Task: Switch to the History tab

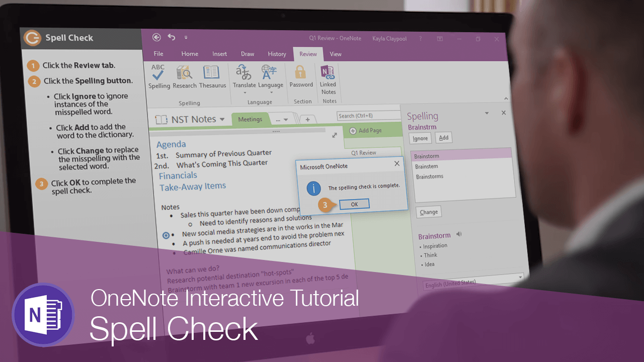Action: pos(277,54)
